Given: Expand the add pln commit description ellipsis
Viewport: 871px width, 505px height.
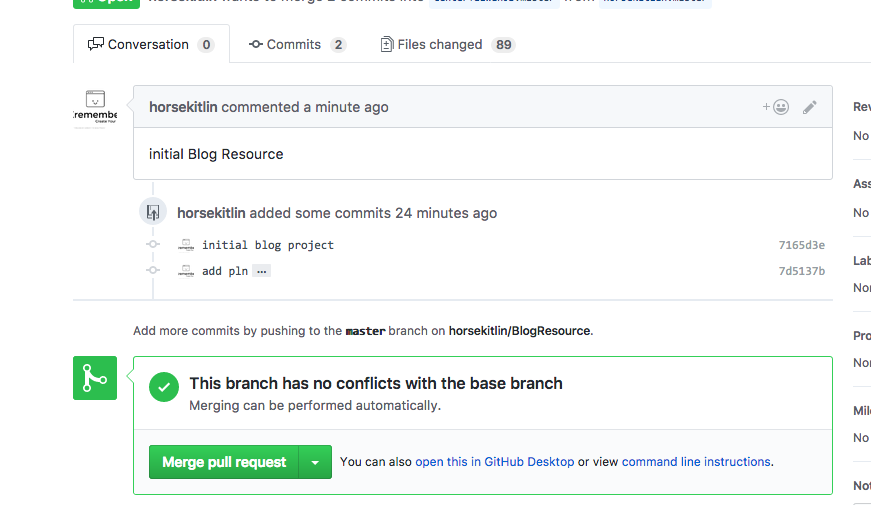Looking at the screenshot, I should [x=262, y=271].
